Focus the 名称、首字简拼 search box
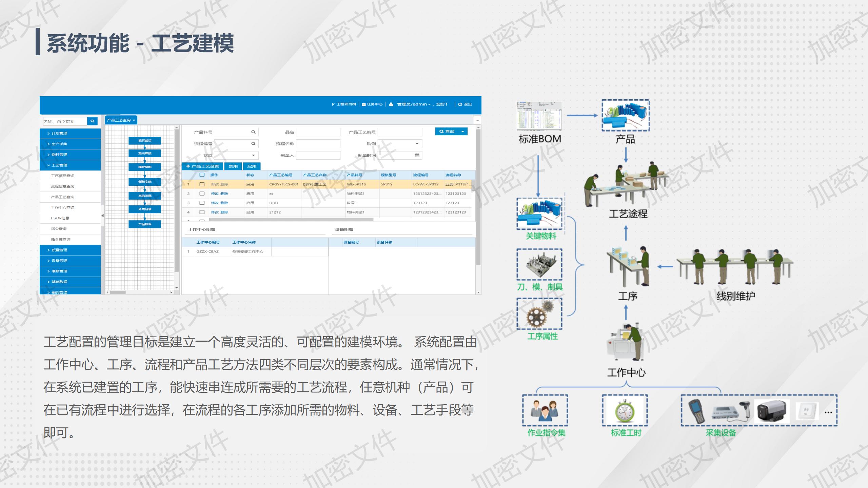Viewport: 868px width, 488px height. pos(65,121)
